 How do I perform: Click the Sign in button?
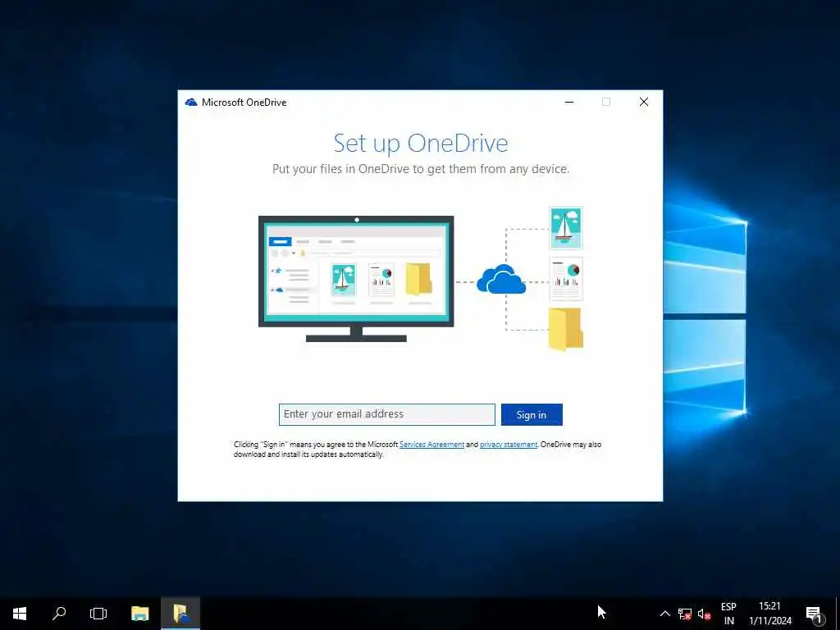coord(532,414)
